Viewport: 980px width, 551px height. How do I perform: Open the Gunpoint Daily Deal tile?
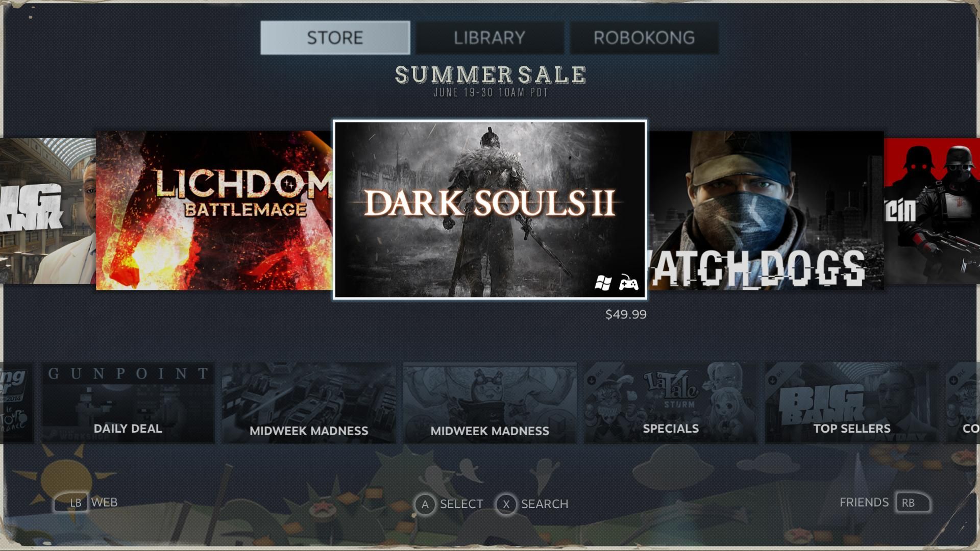click(x=128, y=403)
